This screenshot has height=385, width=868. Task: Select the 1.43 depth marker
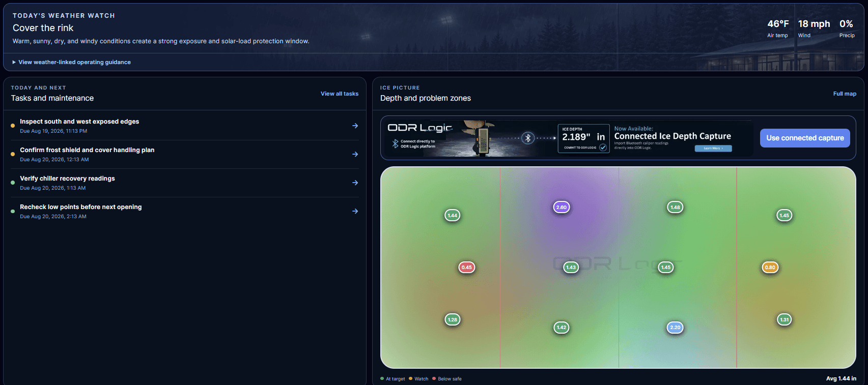coord(571,268)
